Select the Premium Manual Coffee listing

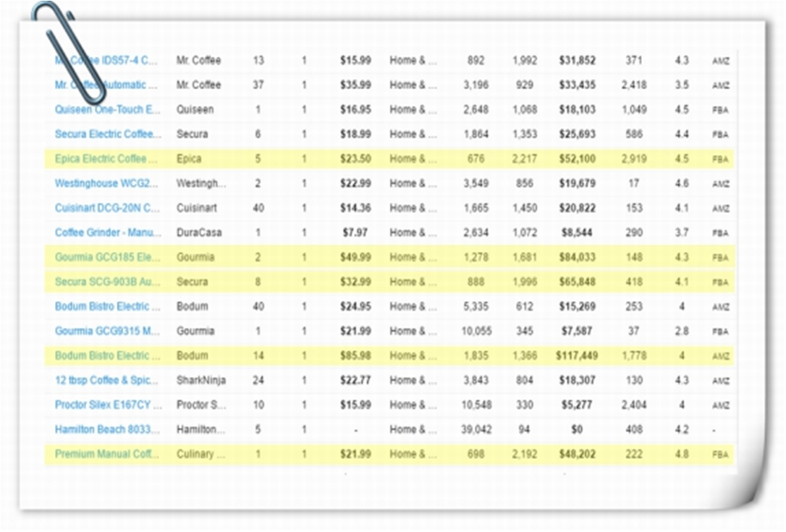pos(107,455)
